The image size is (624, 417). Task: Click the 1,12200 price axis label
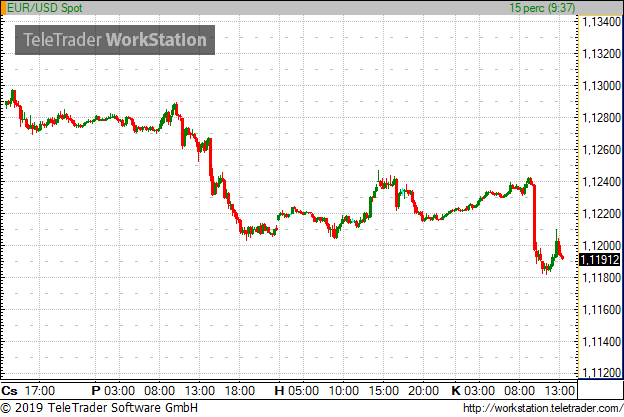click(x=601, y=214)
